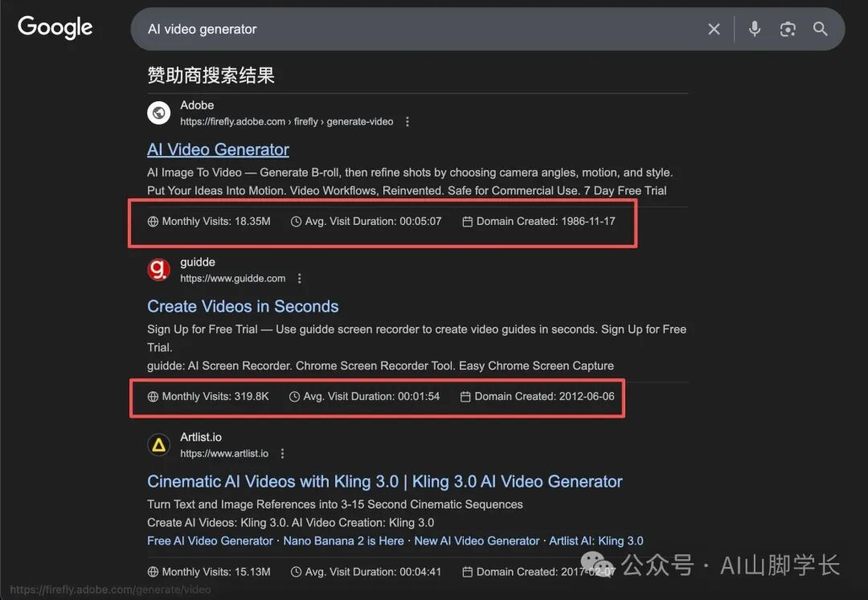This screenshot has height=600, width=868.
Task: Click the globe icon by Monthly Visits 15.13M
Action: 153,572
